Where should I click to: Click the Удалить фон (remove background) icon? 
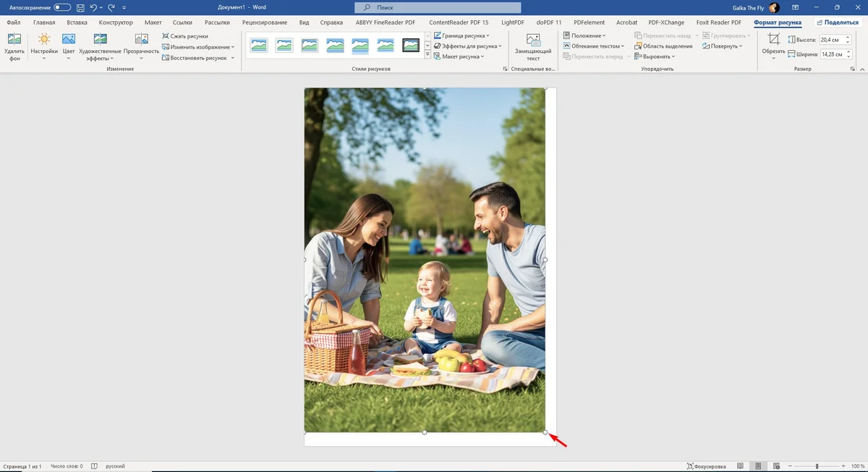(x=14, y=39)
